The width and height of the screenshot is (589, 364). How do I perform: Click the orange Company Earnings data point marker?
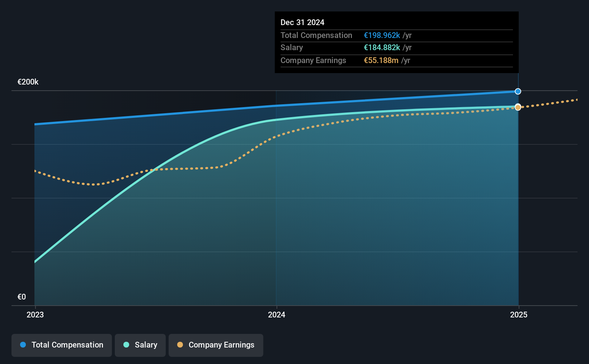point(518,107)
